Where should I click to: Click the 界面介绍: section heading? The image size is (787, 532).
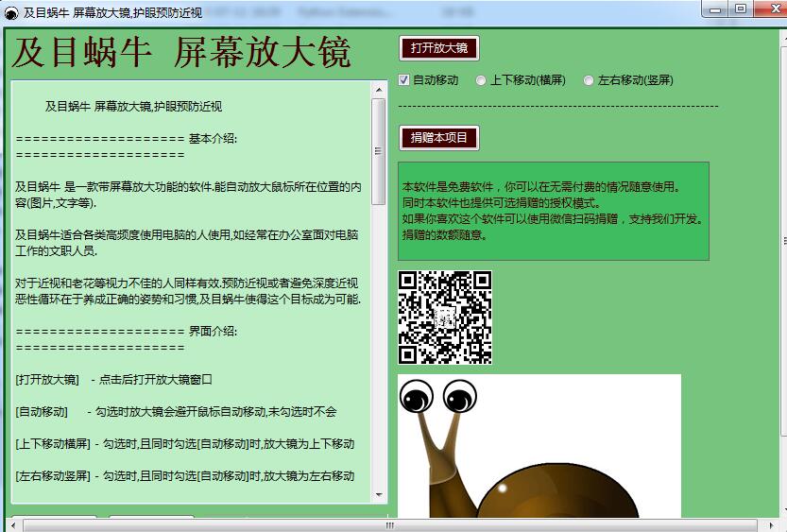[213, 332]
